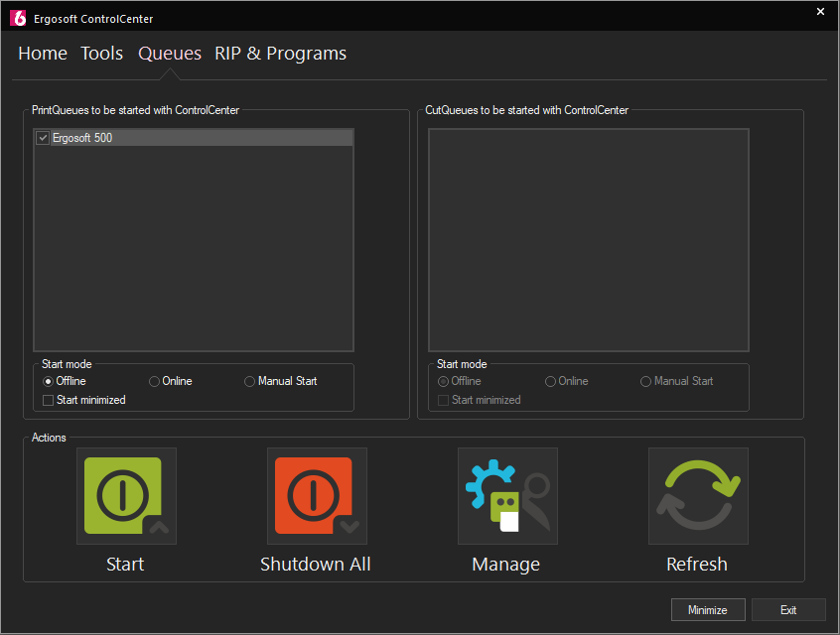Click the red Shutdown All icon
840x635 pixels.
click(317, 496)
